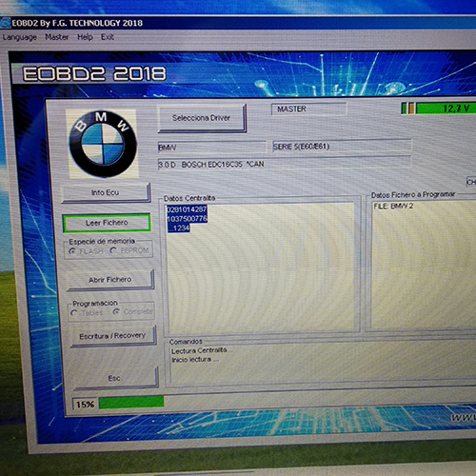Open the Language menu
Screen dimensions: 476x476
pos(20,37)
